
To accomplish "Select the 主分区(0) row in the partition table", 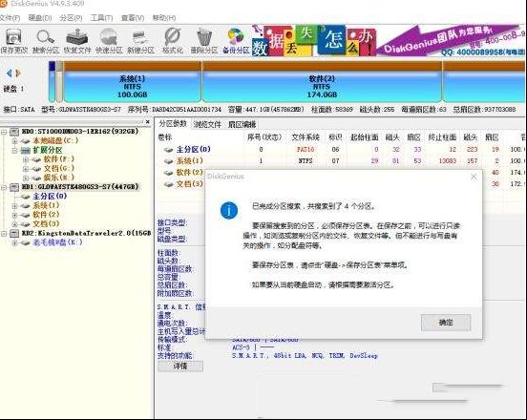I will 341,150.
